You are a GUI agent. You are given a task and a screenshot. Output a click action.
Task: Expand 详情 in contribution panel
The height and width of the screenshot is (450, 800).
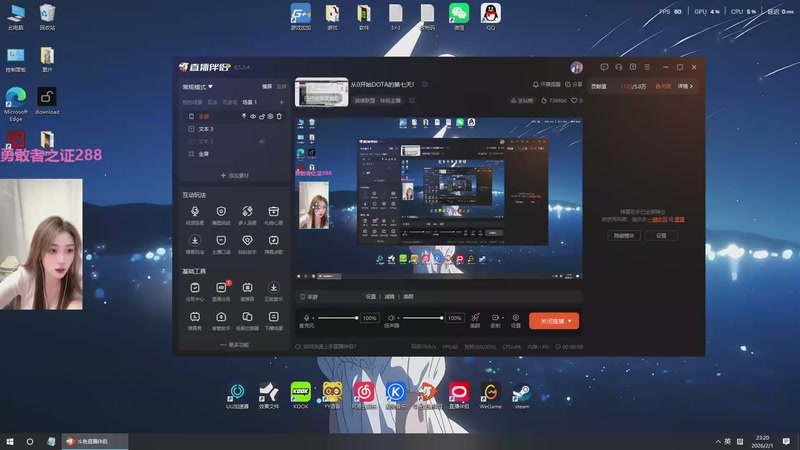click(x=685, y=86)
